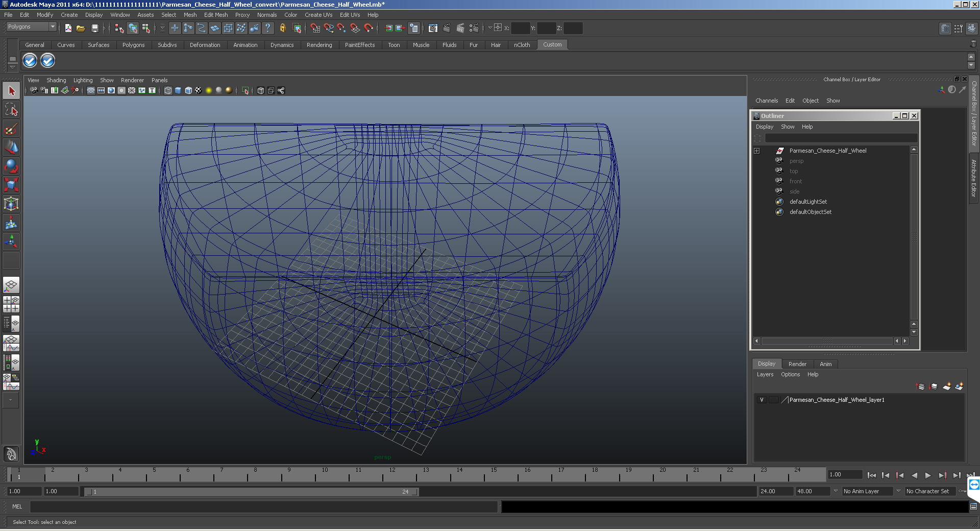Switch to the Rendering shelf tab
This screenshot has width=980, height=531.
point(319,45)
